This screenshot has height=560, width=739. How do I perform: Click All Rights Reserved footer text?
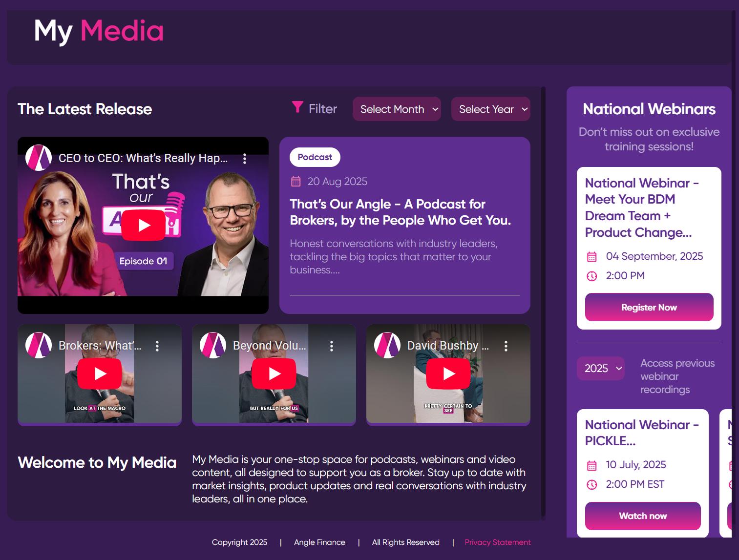[x=406, y=542]
